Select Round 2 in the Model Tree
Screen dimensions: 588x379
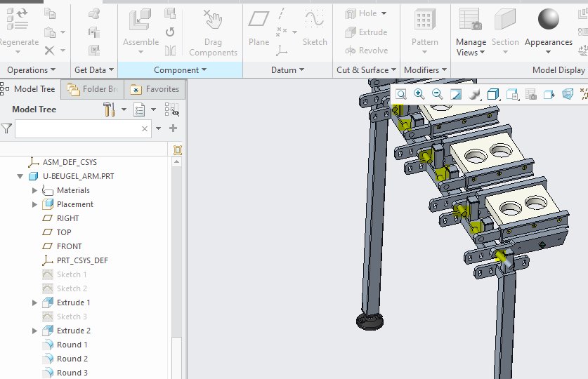click(72, 359)
